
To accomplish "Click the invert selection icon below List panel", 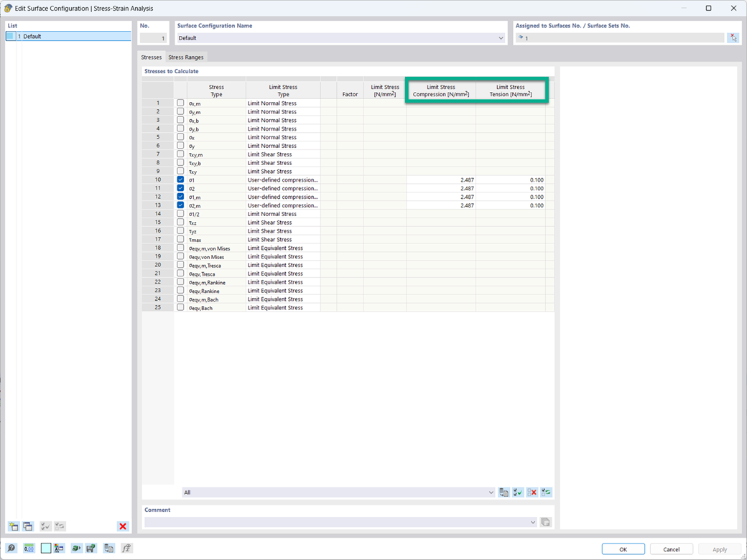I will tap(60, 526).
